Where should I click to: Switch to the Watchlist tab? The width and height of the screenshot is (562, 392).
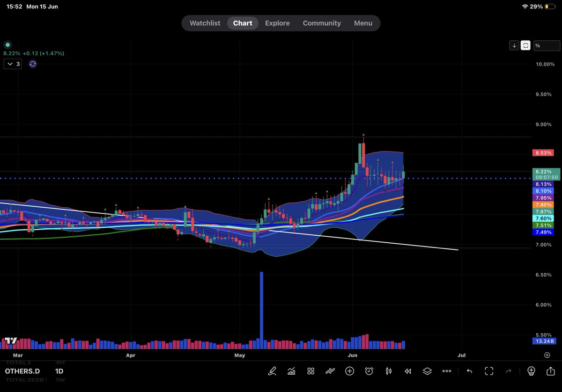[205, 23]
